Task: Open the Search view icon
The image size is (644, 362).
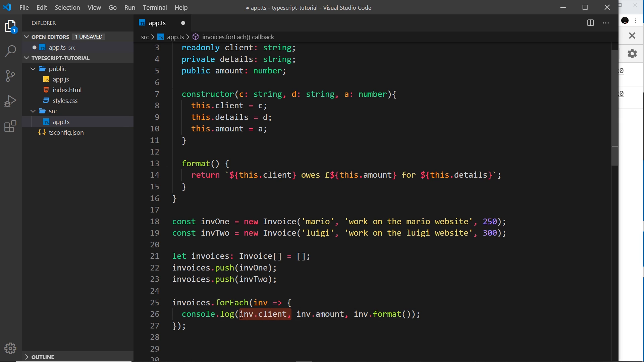Action: (11, 51)
